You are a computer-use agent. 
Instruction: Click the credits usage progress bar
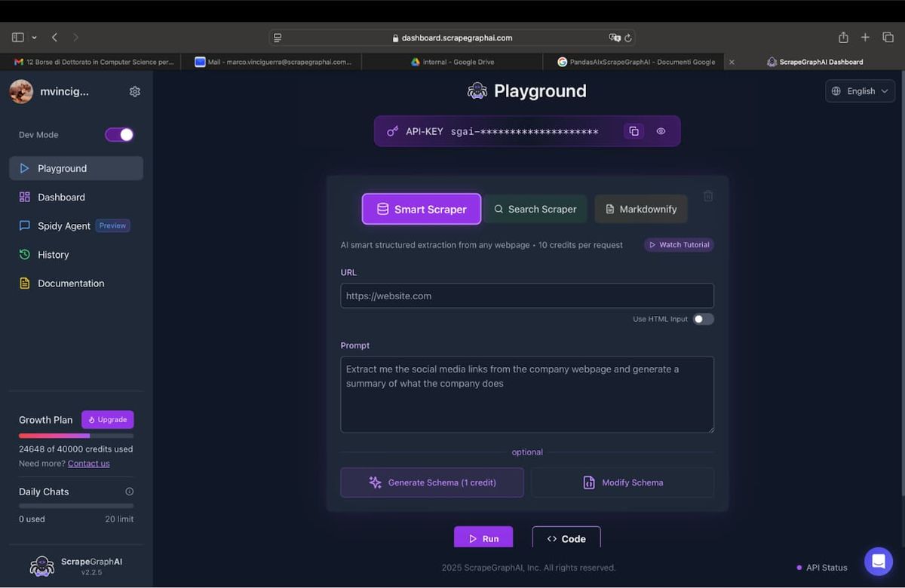(76, 436)
